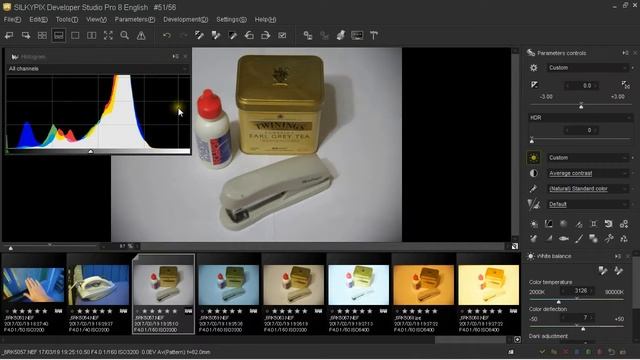Open the Average contrast dropdown
Screen dimensions: 640x360
coord(587,173)
